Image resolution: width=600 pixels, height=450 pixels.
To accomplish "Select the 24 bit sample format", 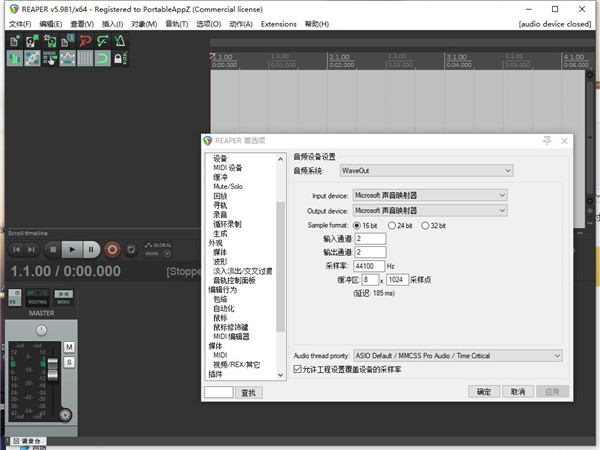I will click(400, 226).
